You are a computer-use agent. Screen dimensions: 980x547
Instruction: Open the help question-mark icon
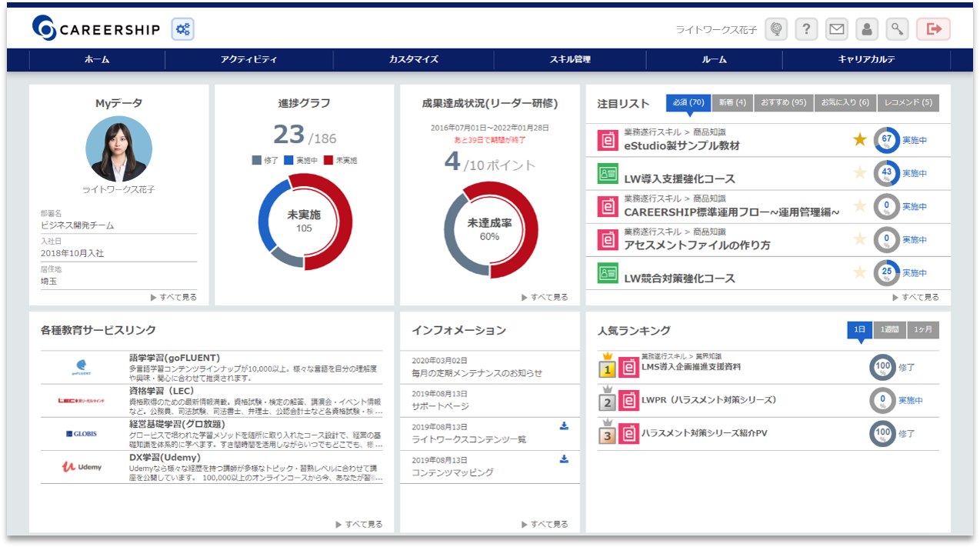coord(805,29)
